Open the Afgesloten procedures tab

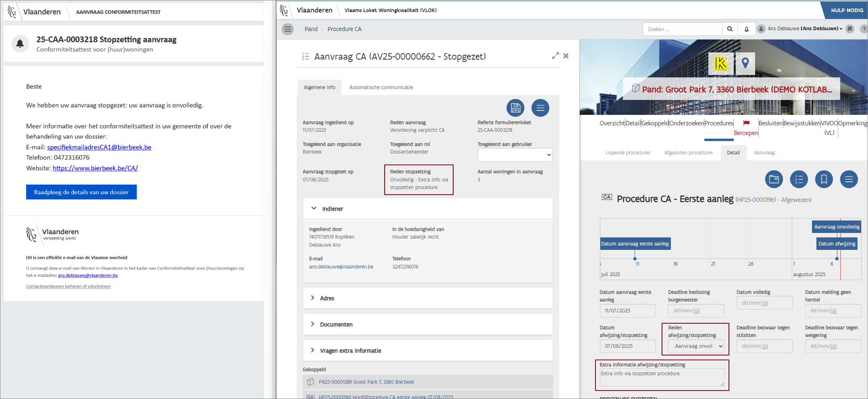tap(688, 153)
